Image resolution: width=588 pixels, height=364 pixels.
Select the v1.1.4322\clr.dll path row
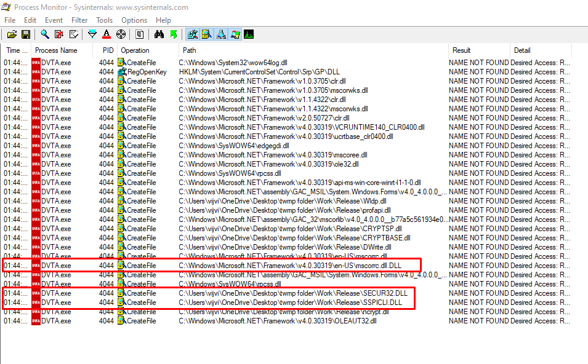click(x=262, y=100)
